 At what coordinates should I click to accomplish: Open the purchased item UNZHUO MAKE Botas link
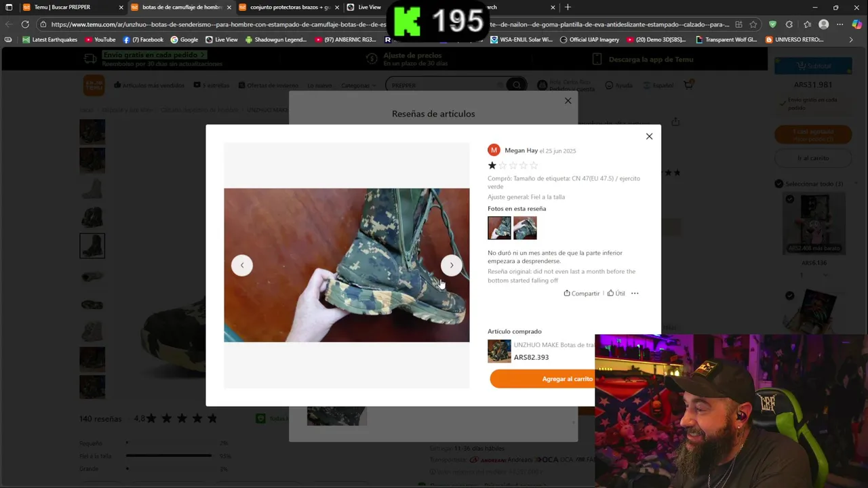tap(554, 345)
